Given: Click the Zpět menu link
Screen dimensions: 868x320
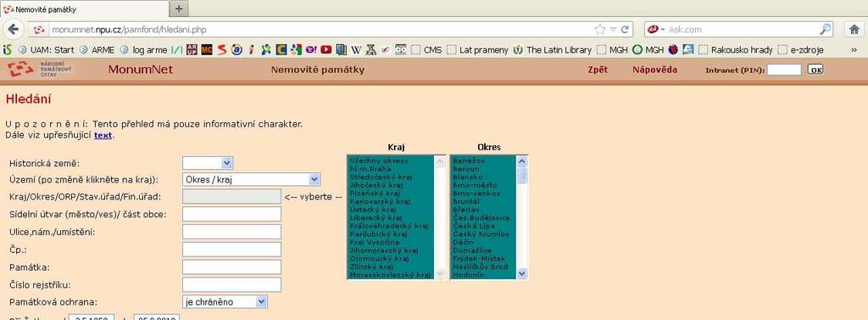Looking at the screenshot, I should [598, 70].
